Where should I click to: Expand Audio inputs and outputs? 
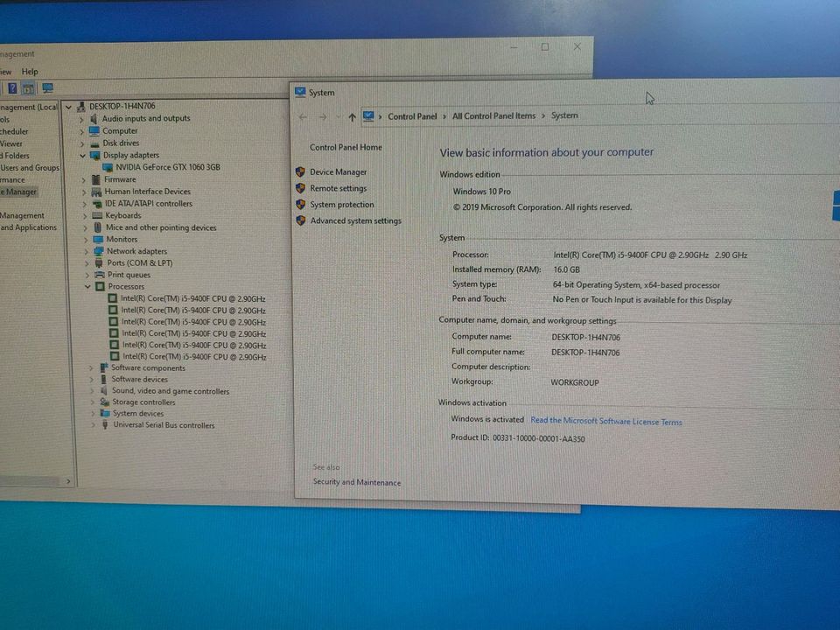(81, 119)
